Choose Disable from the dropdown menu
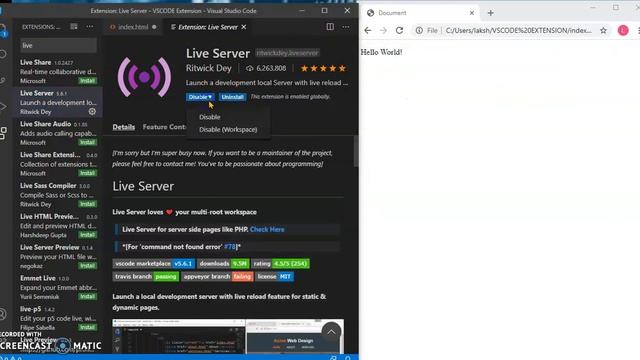 click(210, 117)
